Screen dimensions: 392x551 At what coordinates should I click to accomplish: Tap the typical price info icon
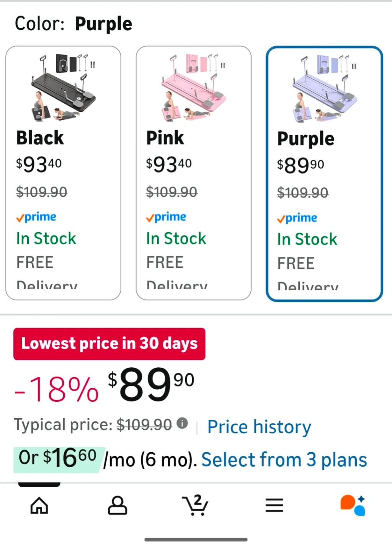pos(182,423)
